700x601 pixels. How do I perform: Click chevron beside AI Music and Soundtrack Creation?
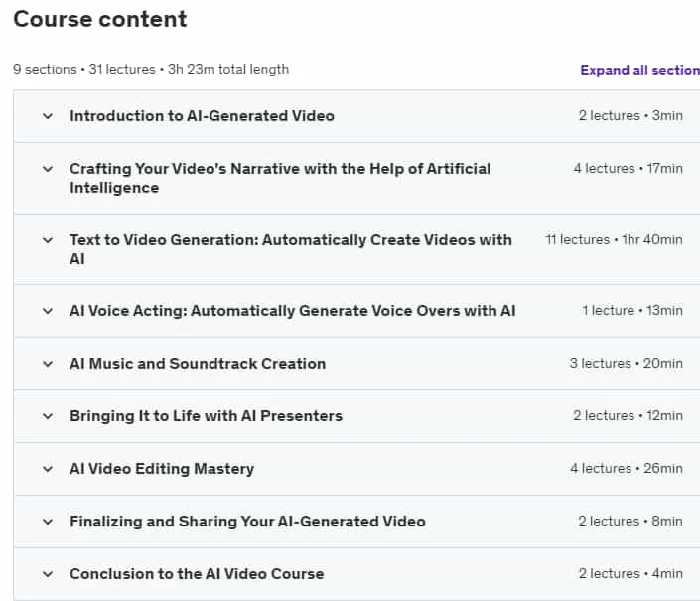48,364
